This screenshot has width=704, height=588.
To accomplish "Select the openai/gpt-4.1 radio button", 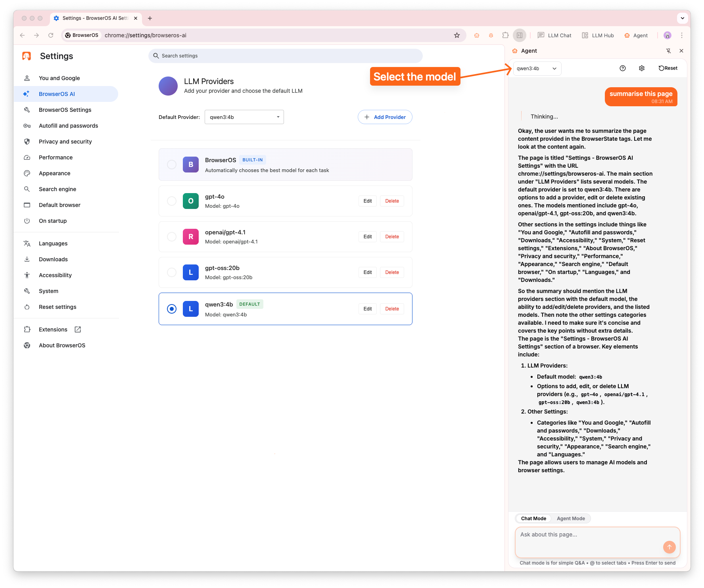I will coord(172,237).
